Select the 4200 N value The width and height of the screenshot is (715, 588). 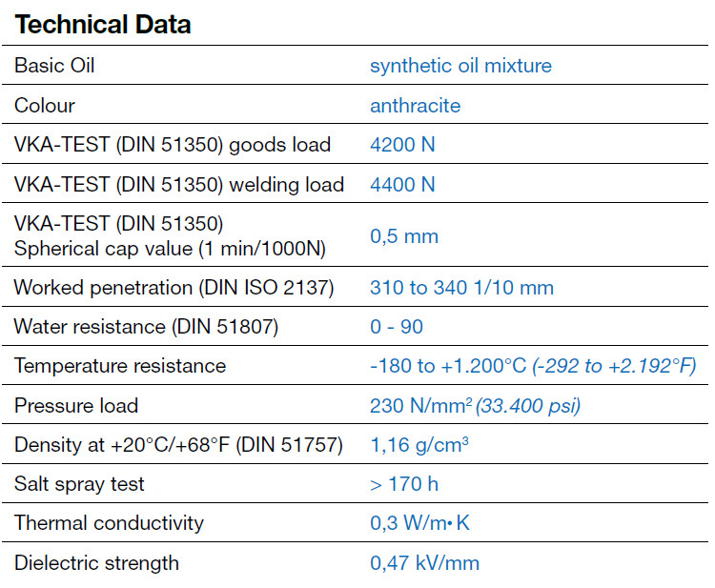pos(402,145)
